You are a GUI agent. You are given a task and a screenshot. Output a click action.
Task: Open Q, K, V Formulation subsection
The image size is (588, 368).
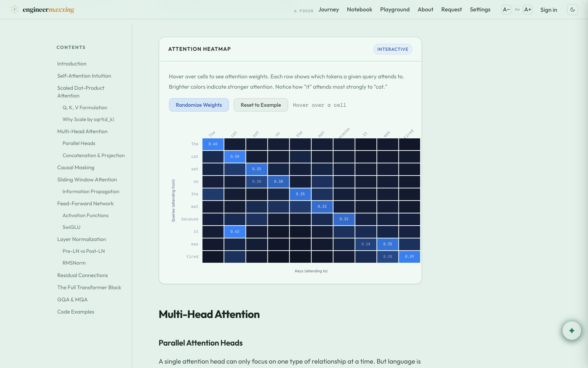point(85,107)
